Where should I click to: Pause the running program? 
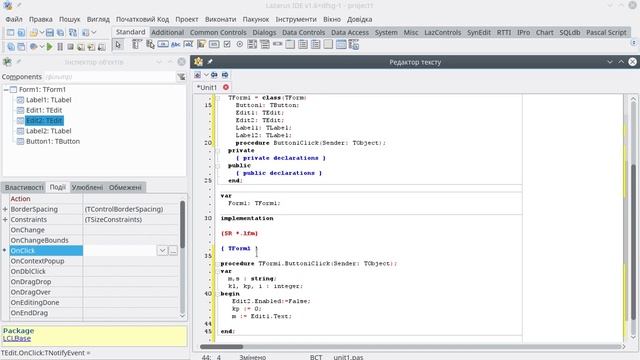click(60, 47)
